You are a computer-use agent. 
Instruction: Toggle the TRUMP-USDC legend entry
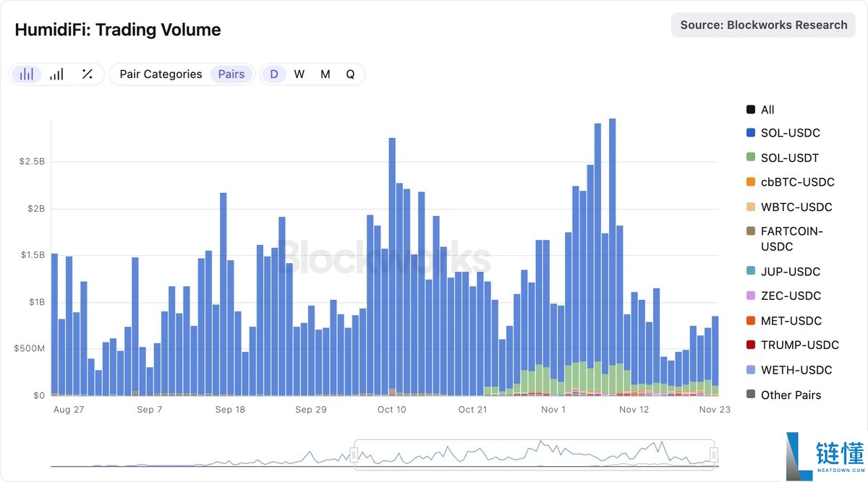tap(799, 345)
